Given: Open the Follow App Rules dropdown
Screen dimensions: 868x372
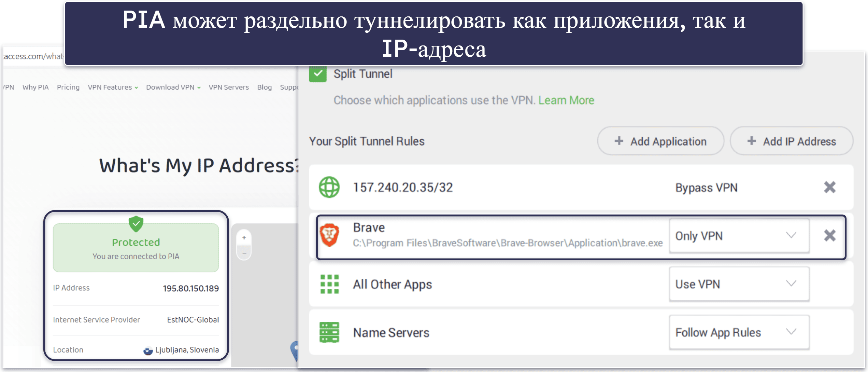Looking at the screenshot, I should pos(739,332).
